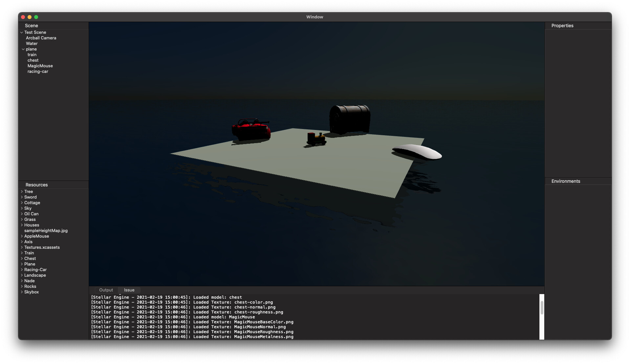Expand the Skybox resource folder
630x364 pixels.
[22, 292]
